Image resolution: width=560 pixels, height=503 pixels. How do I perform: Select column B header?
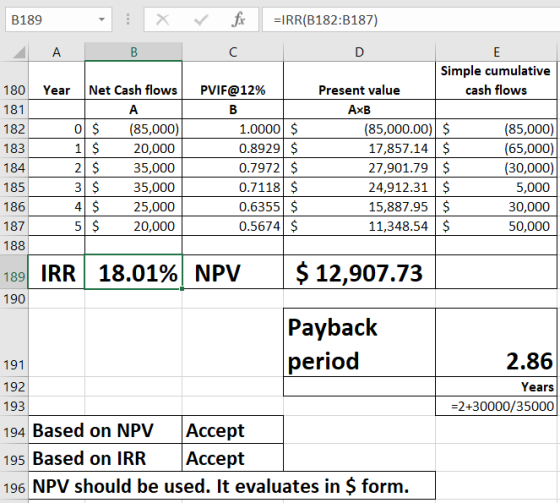tap(134, 52)
